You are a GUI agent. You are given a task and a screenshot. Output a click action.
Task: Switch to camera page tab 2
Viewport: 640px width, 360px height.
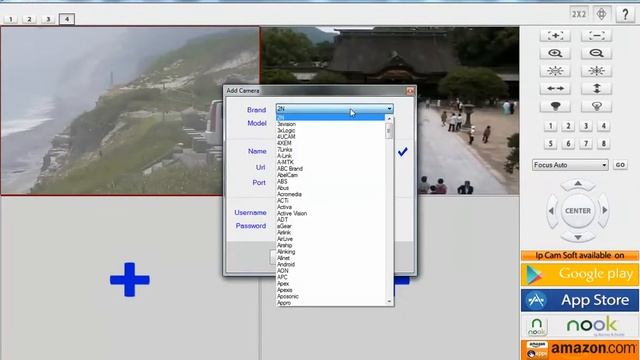(29, 19)
